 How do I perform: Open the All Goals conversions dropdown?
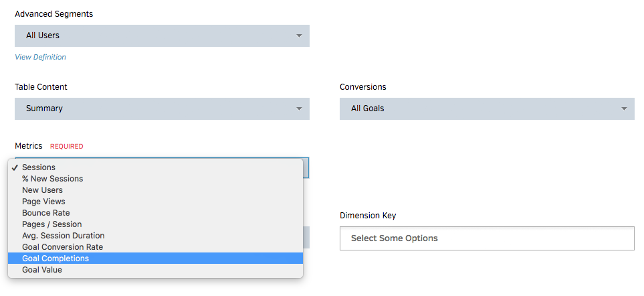487,108
